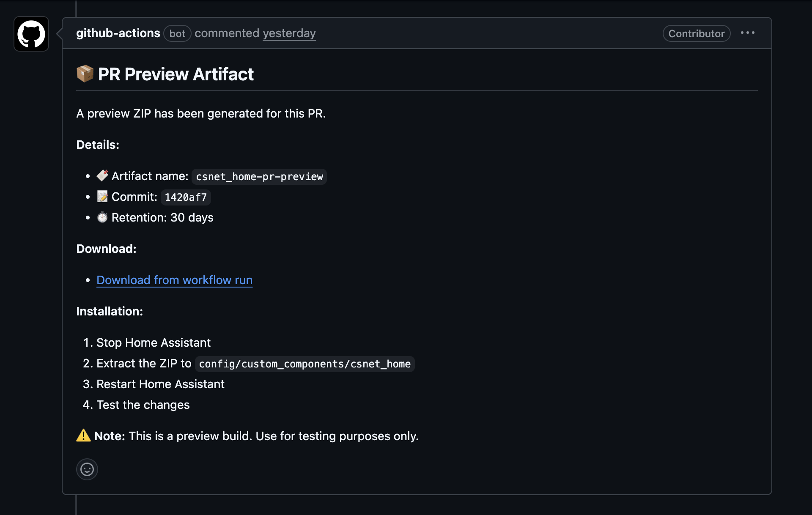Click the yesterday timestamp link
The image size is (812, 515).
289,33
